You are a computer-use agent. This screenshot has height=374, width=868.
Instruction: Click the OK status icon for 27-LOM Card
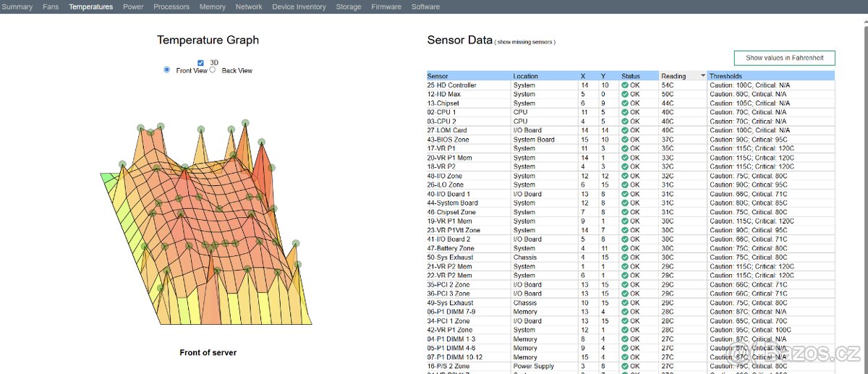tap(625, 131)
